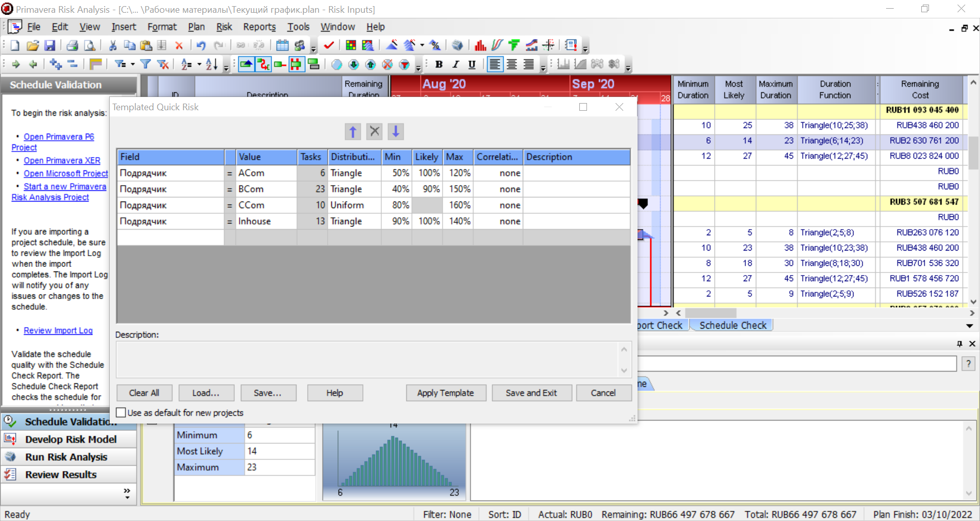Click the Save and Exit button
This screenshot has width=980, height=521.
pos(531,393)
